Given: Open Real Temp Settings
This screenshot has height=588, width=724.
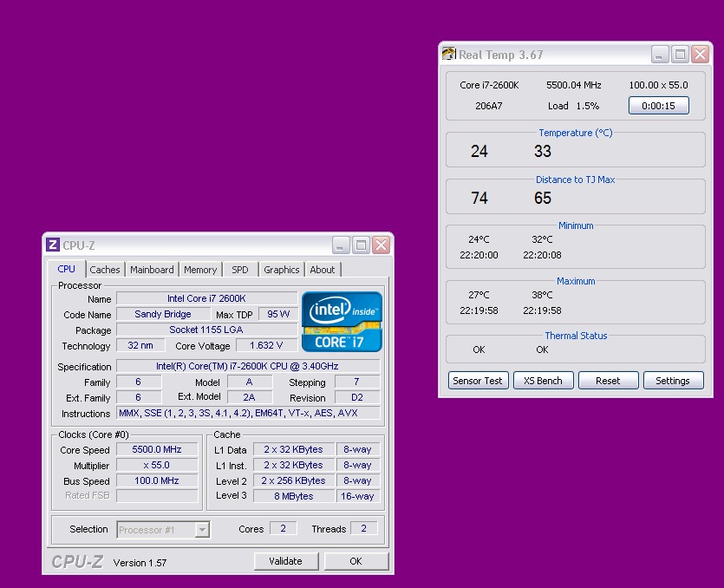Looking at the screenshot, I should click(x=672, y=381).
